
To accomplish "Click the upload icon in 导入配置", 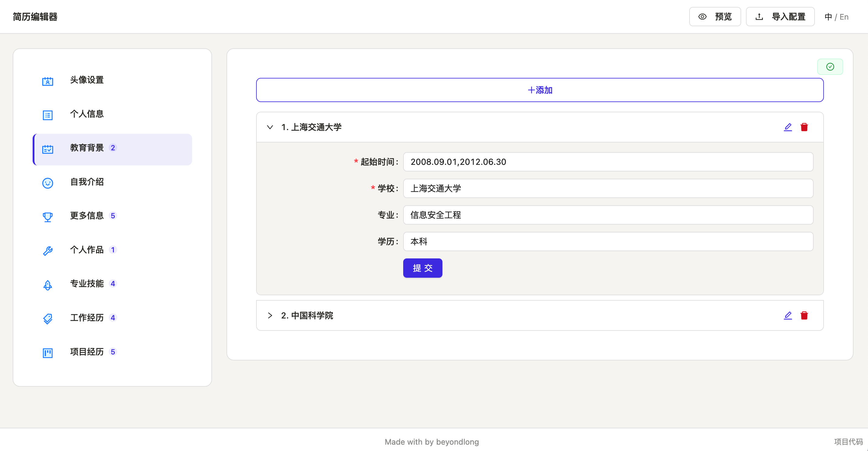I will click(x=759, y=17).
